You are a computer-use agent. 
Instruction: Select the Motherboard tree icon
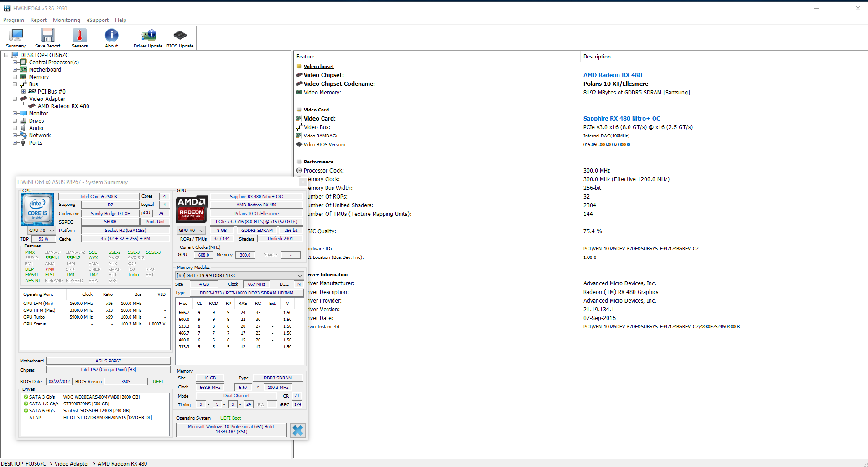click(x=23, y=70)
